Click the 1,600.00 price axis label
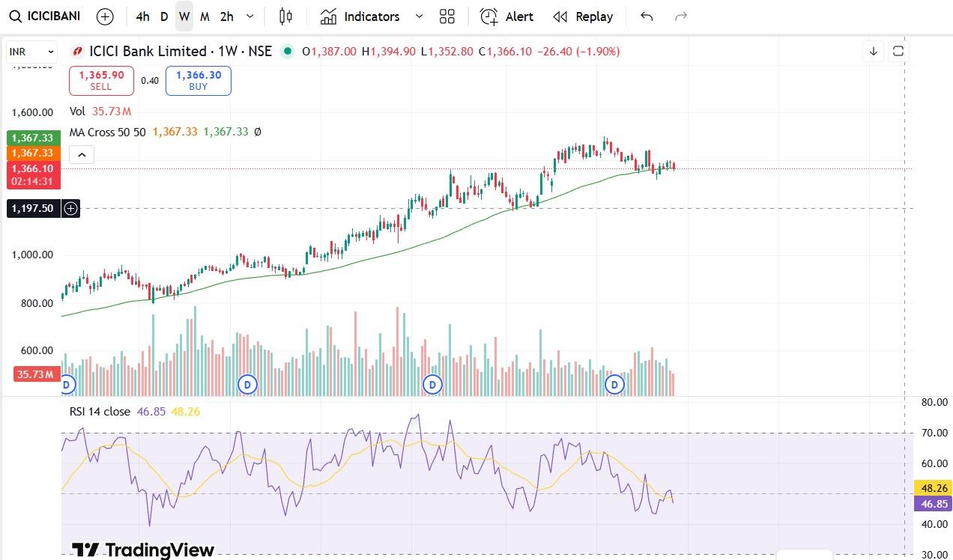953x560 pixels. [x=32, y=112]
